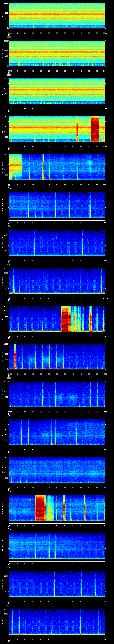Click the '2:56:00' start time label
Viewport: 114px width, 644px height.
(x=9, y=184)
